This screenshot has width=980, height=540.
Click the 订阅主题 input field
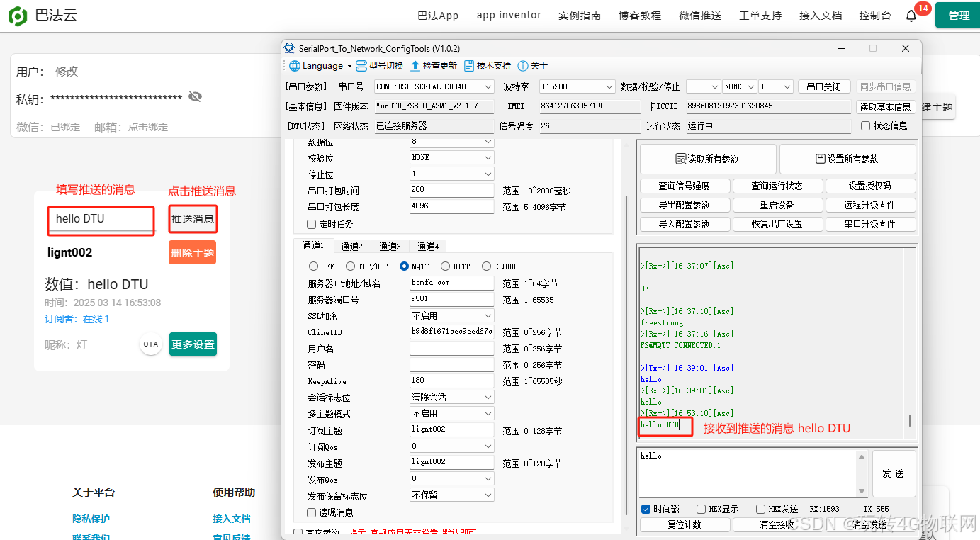[451, 429]
